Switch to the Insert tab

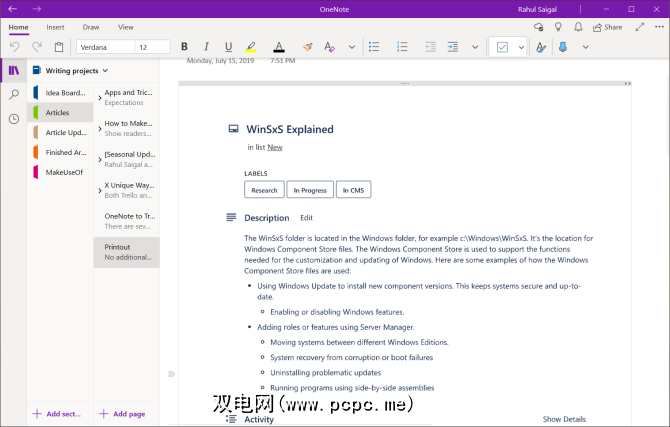click(55, 27)
